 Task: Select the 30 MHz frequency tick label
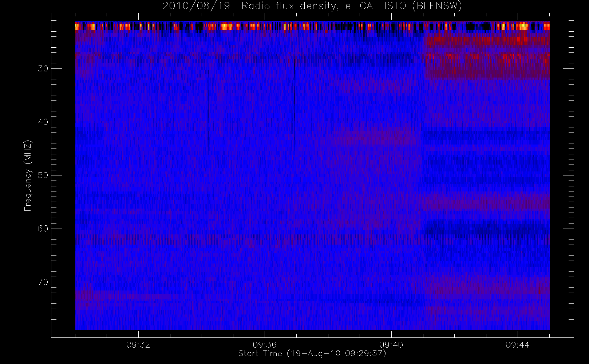43,68
